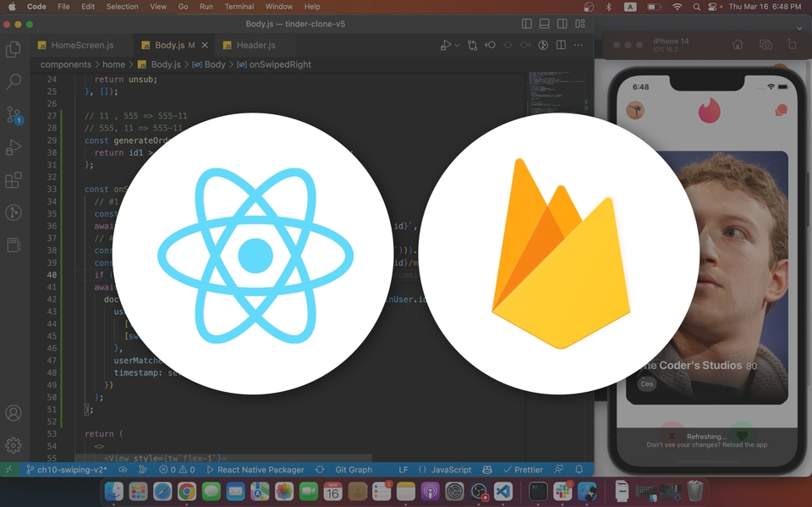Click the onSwipedRight breadcrumb

point(274,64)
